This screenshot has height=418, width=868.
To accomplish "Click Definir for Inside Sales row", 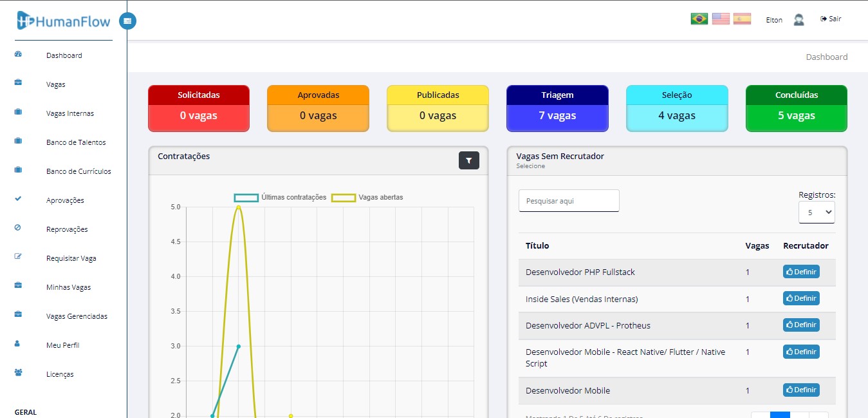I will click(800, 298).
